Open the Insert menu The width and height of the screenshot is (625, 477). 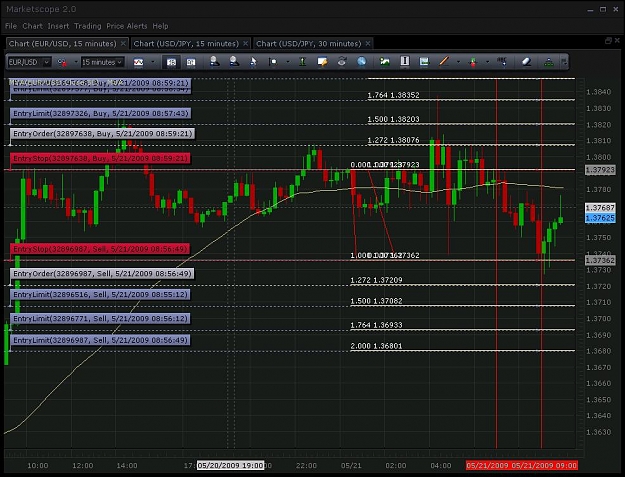coord(58,26)
